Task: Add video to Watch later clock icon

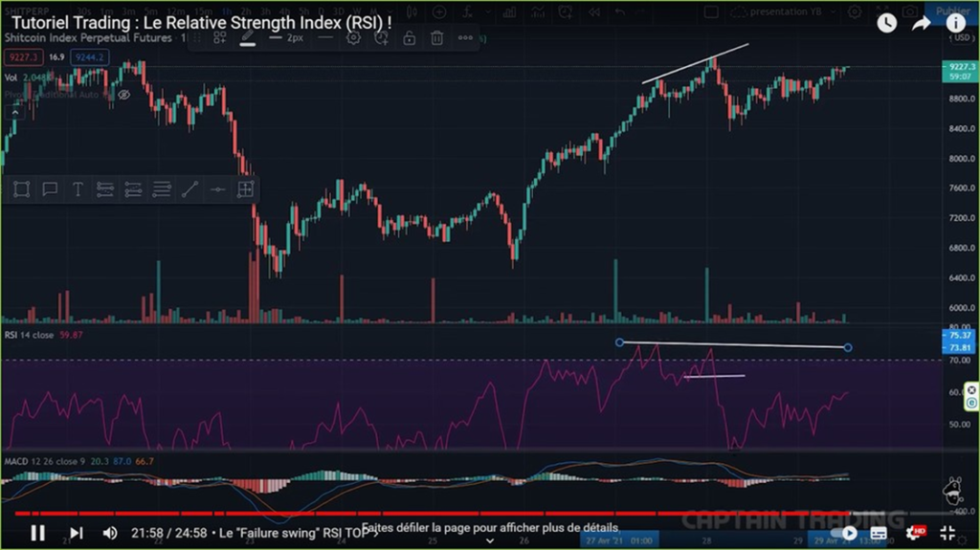Action: pos(887,24)
